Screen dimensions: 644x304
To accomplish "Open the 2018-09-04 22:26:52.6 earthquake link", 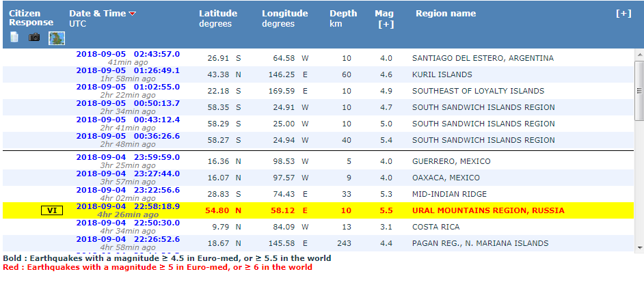I will pyautogui.click(x=128, y=239).
